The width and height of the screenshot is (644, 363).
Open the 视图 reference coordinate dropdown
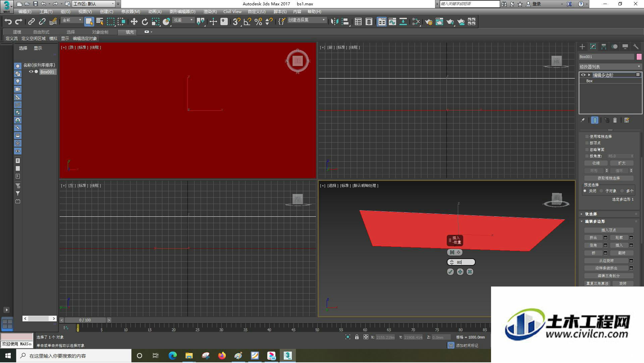(183, 20)
